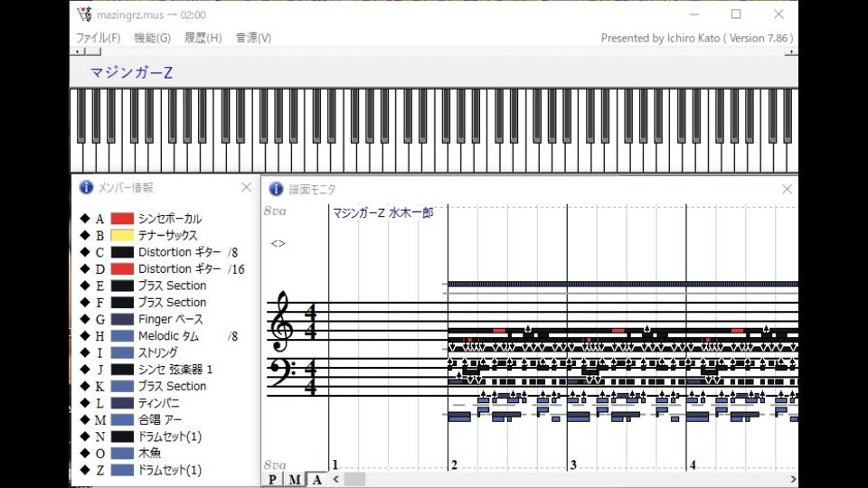Click color swatch for 木魚
Screen dimensions: 868x488
point(122,453)
